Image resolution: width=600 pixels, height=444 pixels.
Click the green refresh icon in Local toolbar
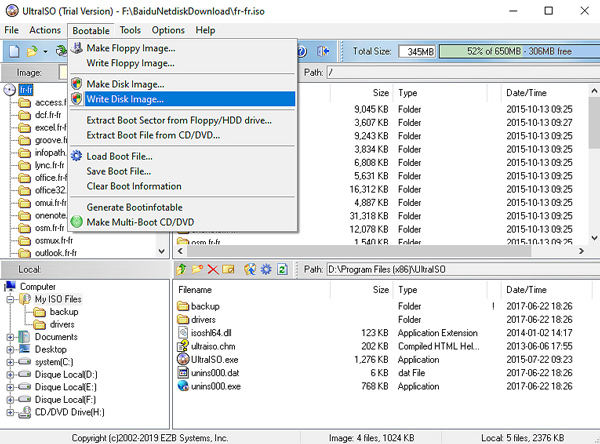pyautogui.click(x=283, y=269)
